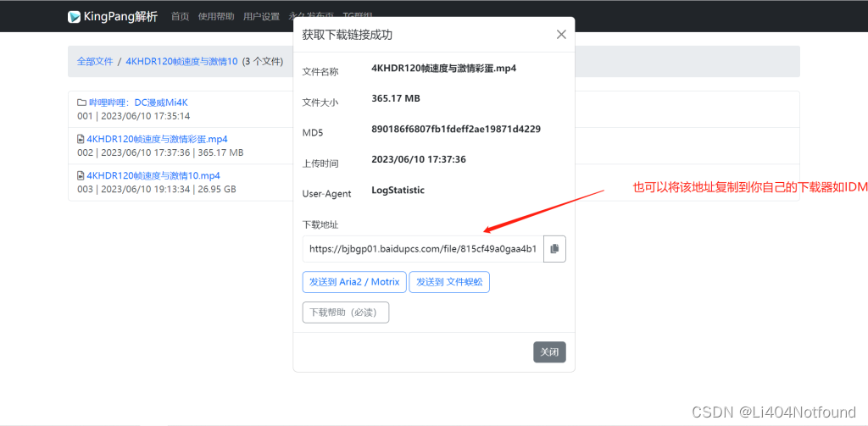Open file 4KHDR120帧速度与激情彩蛋.mp4 in list
The height and width of the screenshot is (426, 868).
pyautogui.click(x=157, y=139)
